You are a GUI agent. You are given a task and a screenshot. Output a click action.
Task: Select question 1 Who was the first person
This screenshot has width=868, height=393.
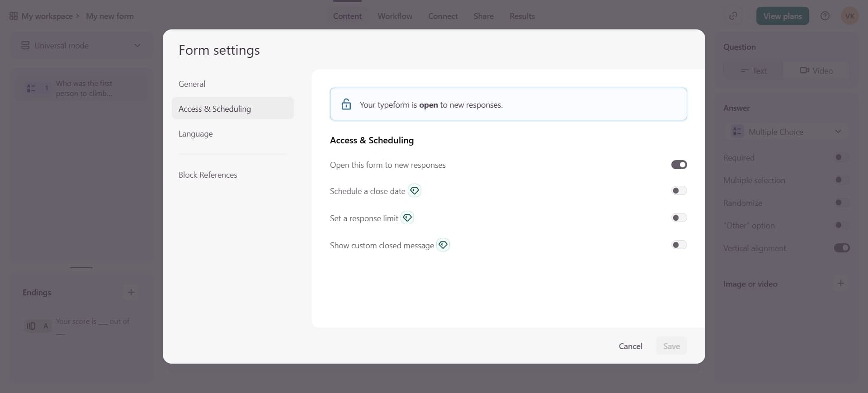[81, 88]
